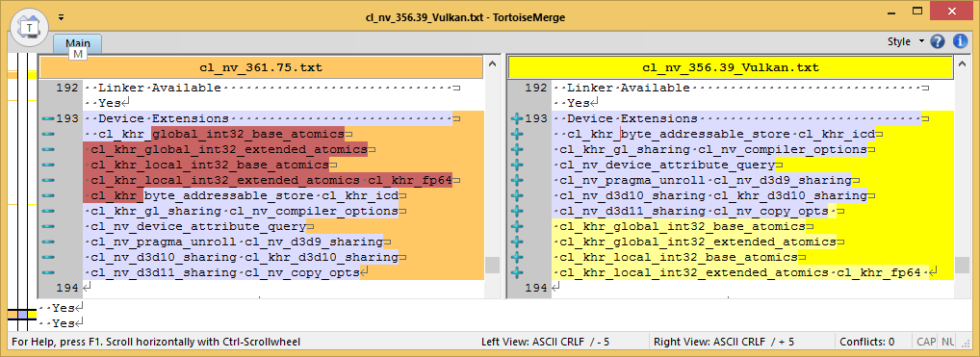Click the left pane scroll up arrow
This screenshot has height=357, width=980.
pos(492,64)
